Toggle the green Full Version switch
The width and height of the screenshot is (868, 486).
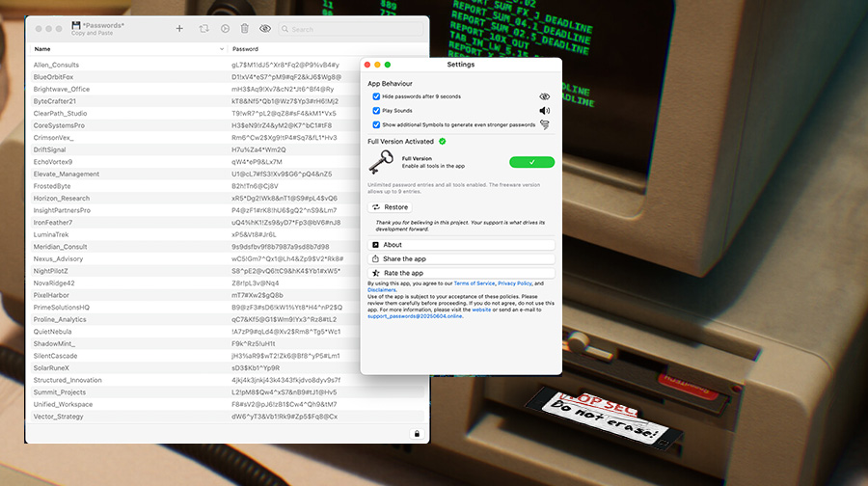[x=532, y=162]
